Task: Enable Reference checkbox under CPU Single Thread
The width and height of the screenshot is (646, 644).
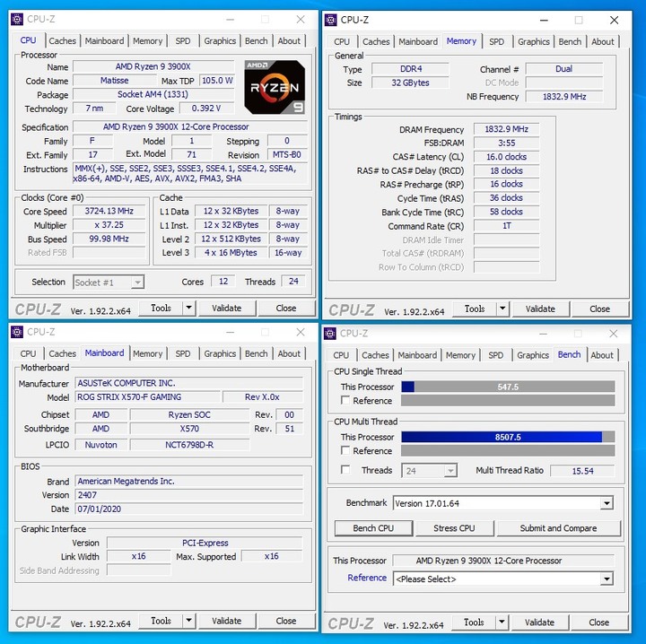Action: (345, 400)
